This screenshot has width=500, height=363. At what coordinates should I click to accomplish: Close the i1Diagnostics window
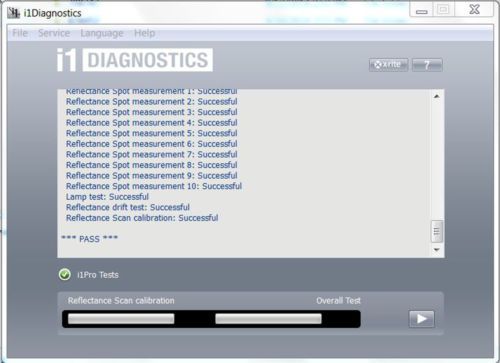[x=474, y=10]
